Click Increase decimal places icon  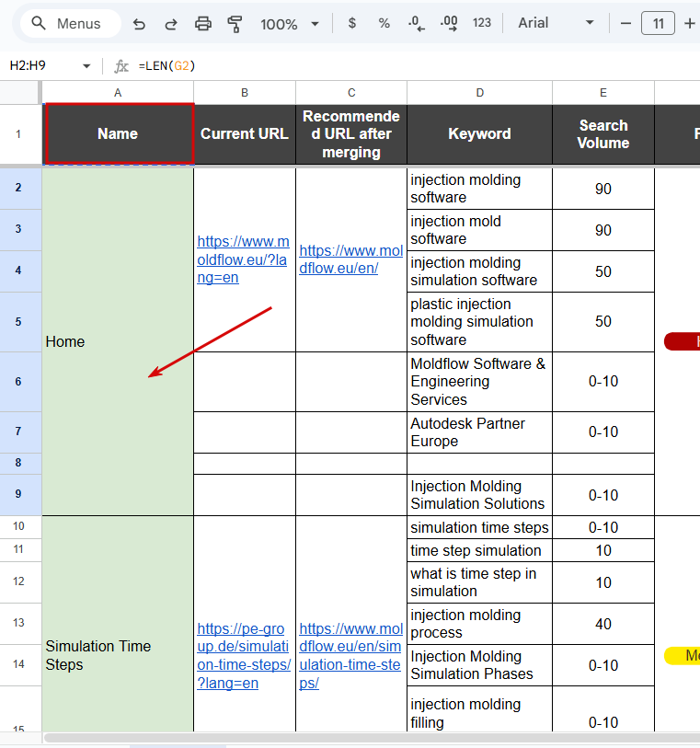click(449, 23)
